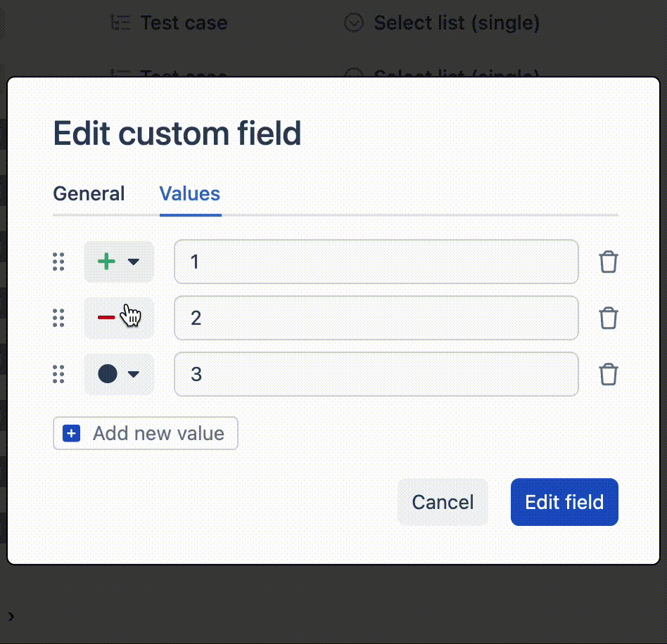
Task: Switch to the General tab
Action: click(x=89, y=194)
